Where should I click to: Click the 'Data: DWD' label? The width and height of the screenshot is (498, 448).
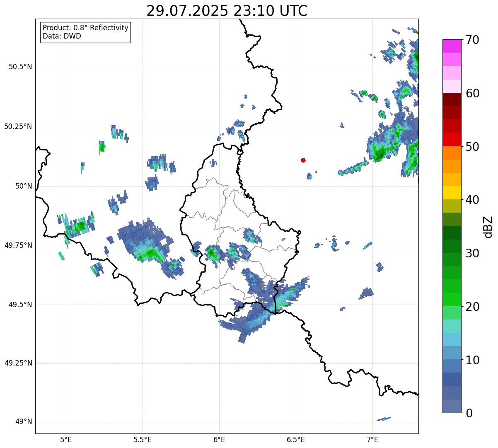coord(62,36)
